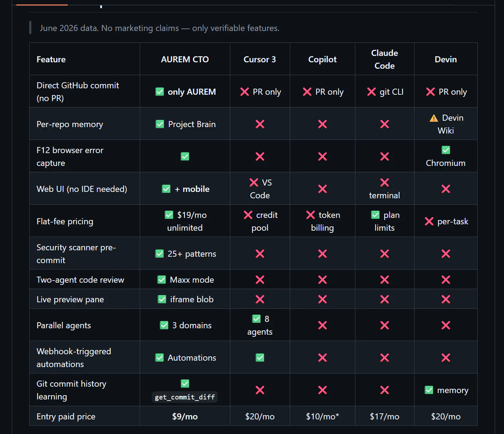The height and width of the screenshot is (434, 504).
Task: Click the "$10/mo*" Copilot price
Action: point(323,417)
